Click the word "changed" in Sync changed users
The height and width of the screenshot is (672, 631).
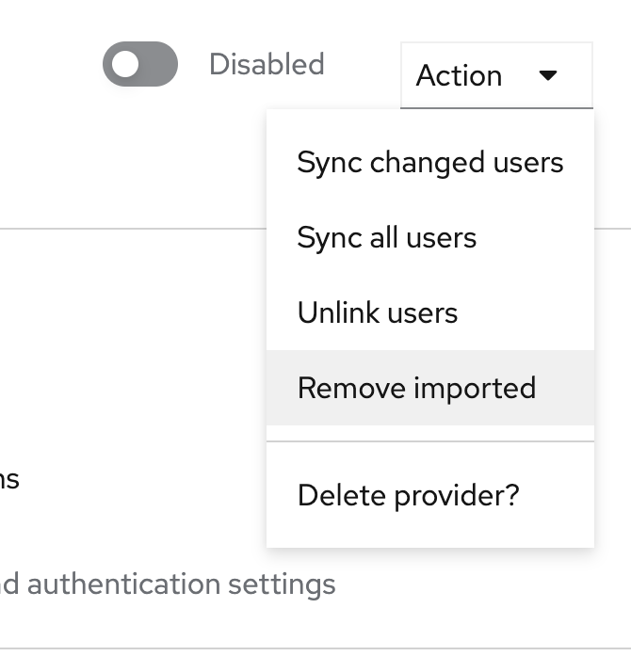[428, 164]
